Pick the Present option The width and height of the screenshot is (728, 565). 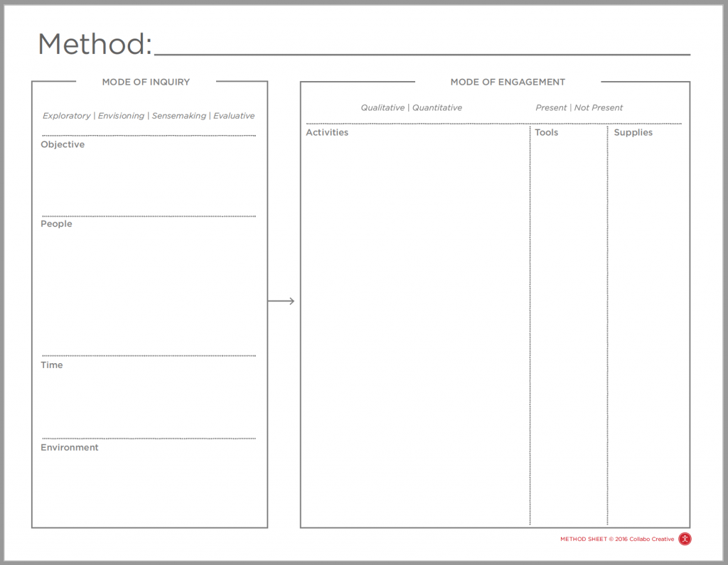click(551, 108)
